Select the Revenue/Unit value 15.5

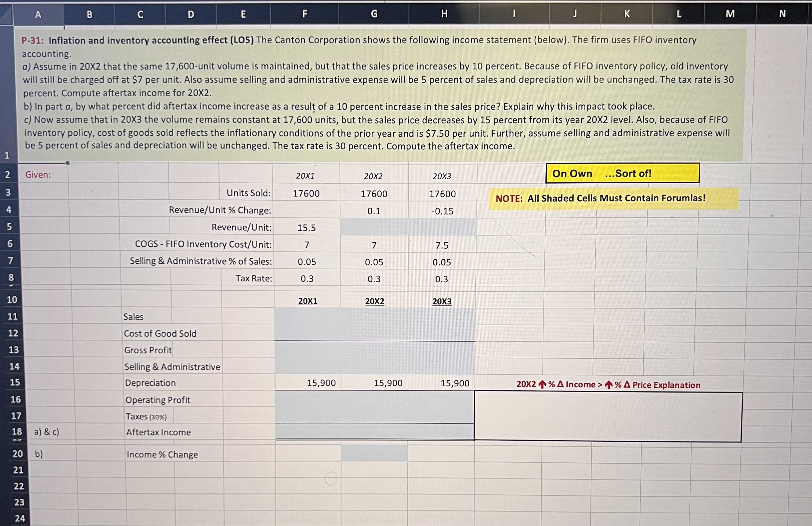(x=306, y=228)
